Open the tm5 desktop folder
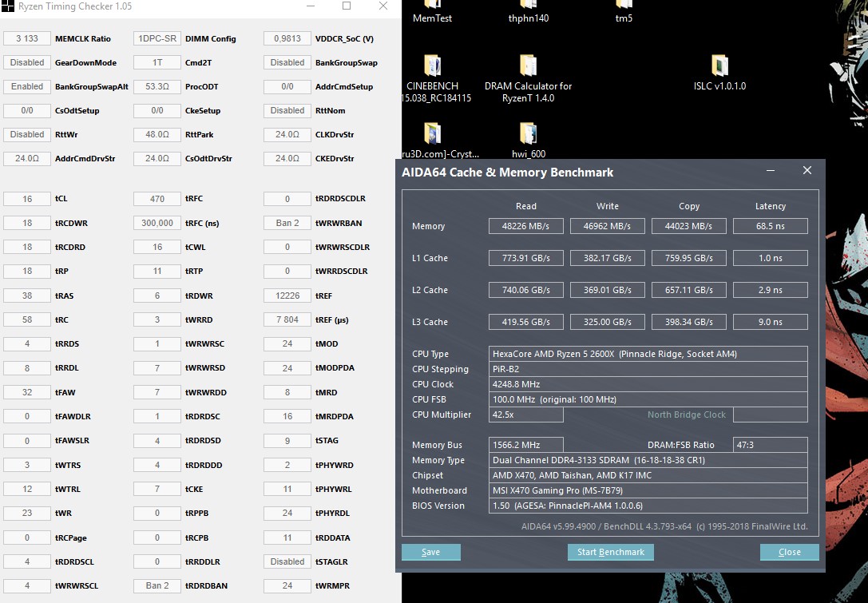 click(624, 11)
